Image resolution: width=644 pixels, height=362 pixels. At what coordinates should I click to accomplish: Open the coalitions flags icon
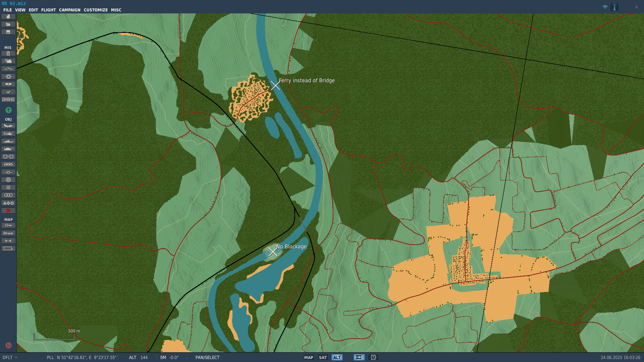[8, 84]
